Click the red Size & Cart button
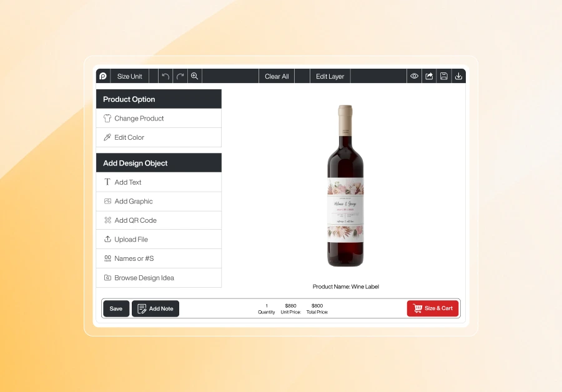The height and width of the screenshot is (392, 562). tap(433, 308)
